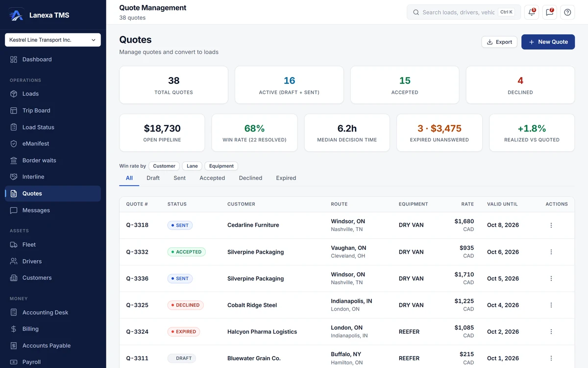Click customer Cobalt Ridge Steel

tap(252, 305)
